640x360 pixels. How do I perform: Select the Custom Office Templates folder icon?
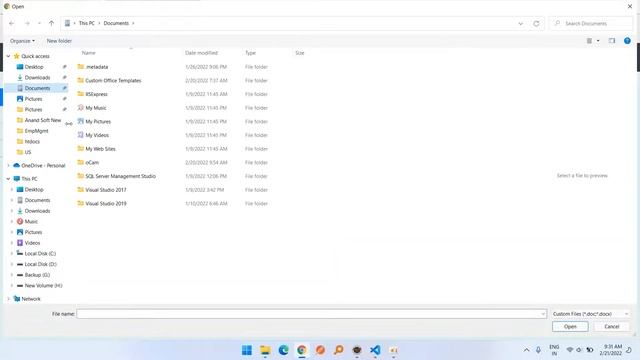click(x=80, y=80)
